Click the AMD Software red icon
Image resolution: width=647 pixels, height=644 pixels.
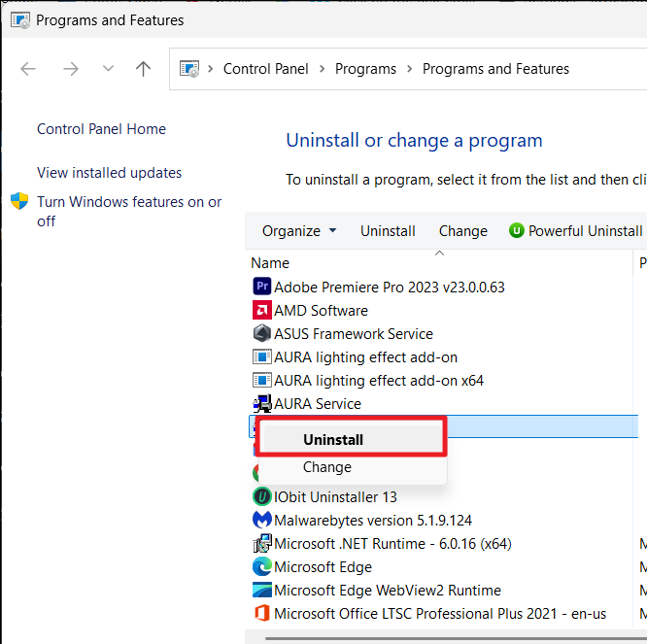[262, 310]
